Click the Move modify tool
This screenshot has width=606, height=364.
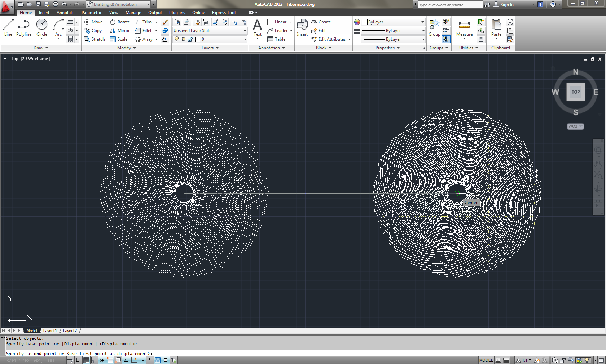93,22
